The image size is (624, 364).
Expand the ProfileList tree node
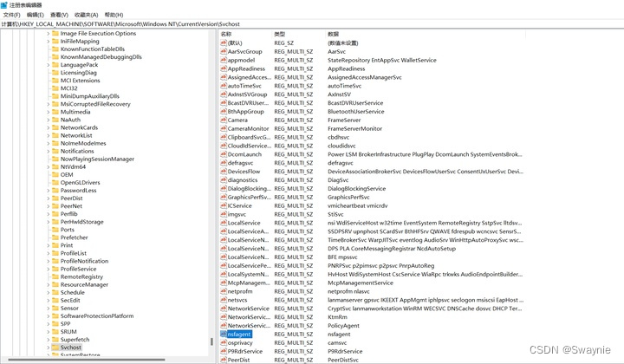(x=49, y=253)
